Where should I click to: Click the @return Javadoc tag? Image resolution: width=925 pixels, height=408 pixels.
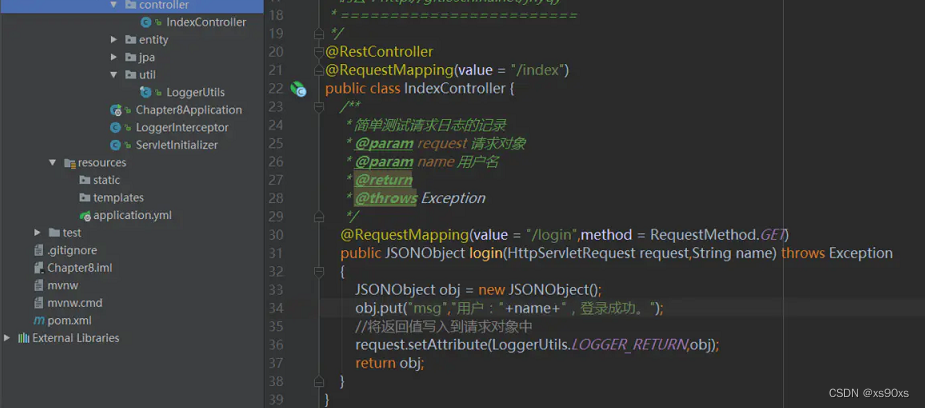tap(383, 180)
